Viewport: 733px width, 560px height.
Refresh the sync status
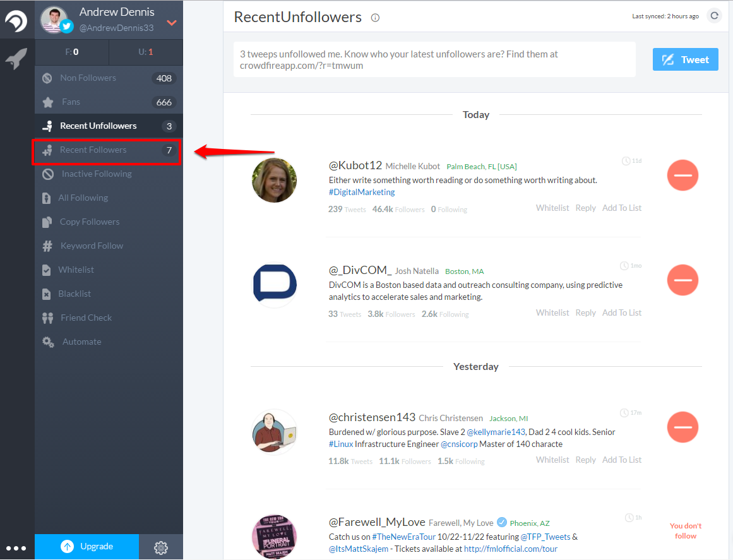[x=714, y=16]
